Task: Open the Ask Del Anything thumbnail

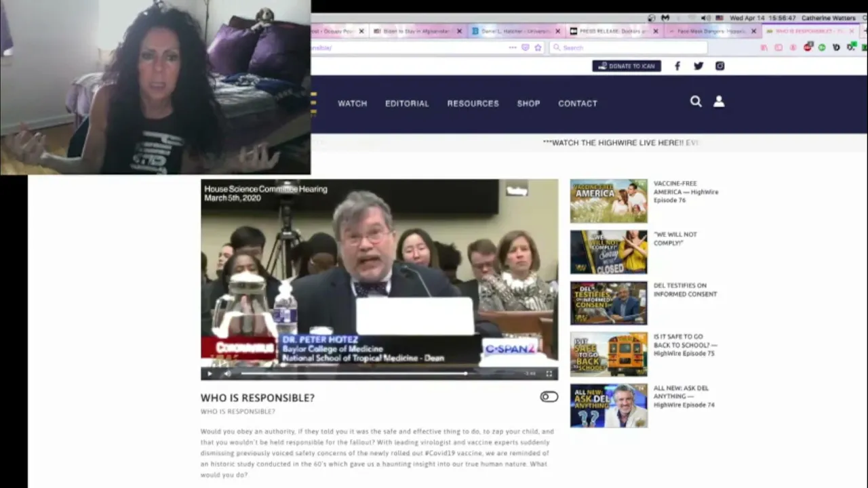Action: [608, 406]
